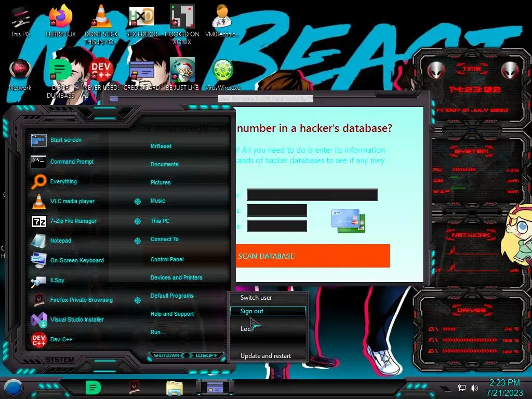This screenshot has width=532, height=399.
Task: Click the credit cards image in dialog
Action: 348,220
